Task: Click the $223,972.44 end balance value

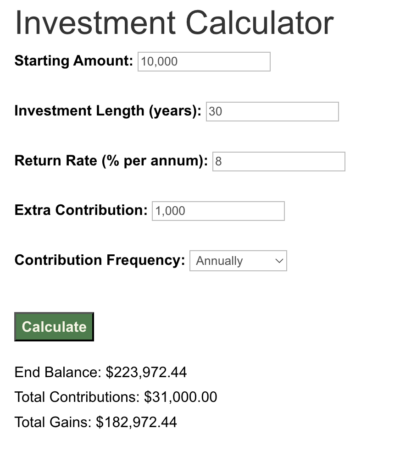Action: [146, 372]
